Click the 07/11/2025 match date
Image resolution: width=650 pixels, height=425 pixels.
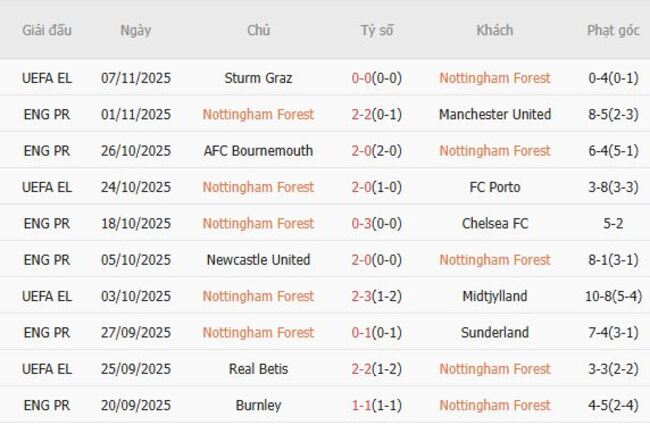[136, 78]
